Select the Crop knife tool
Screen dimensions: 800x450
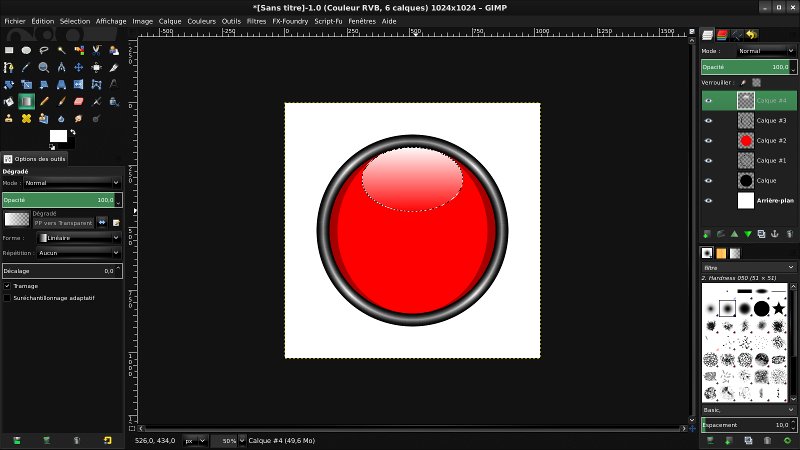click(114, 67)
